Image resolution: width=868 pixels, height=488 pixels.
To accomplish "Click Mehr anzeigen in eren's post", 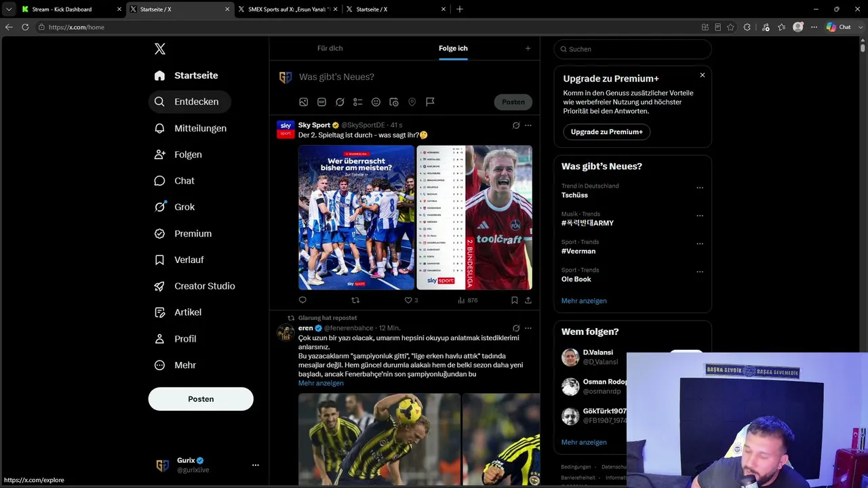I will pyautogui.click(x=321, y=383).
